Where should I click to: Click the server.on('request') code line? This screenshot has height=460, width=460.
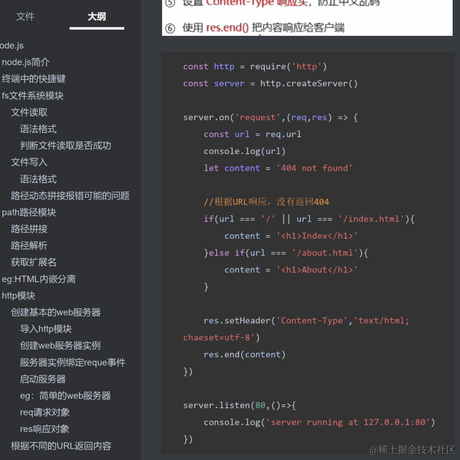coord(270,117)
